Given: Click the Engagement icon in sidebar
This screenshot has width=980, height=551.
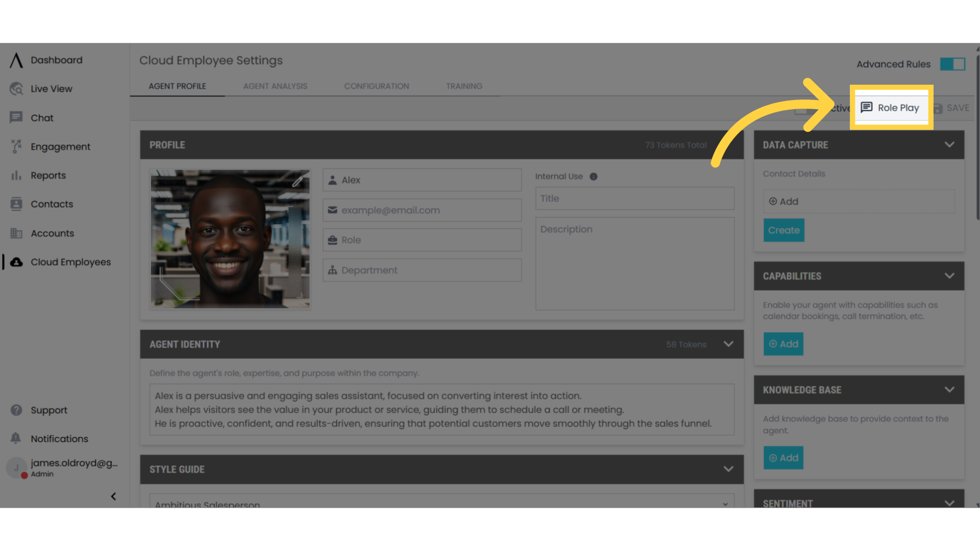Looking at the screenshot, I should pos(16,146).
